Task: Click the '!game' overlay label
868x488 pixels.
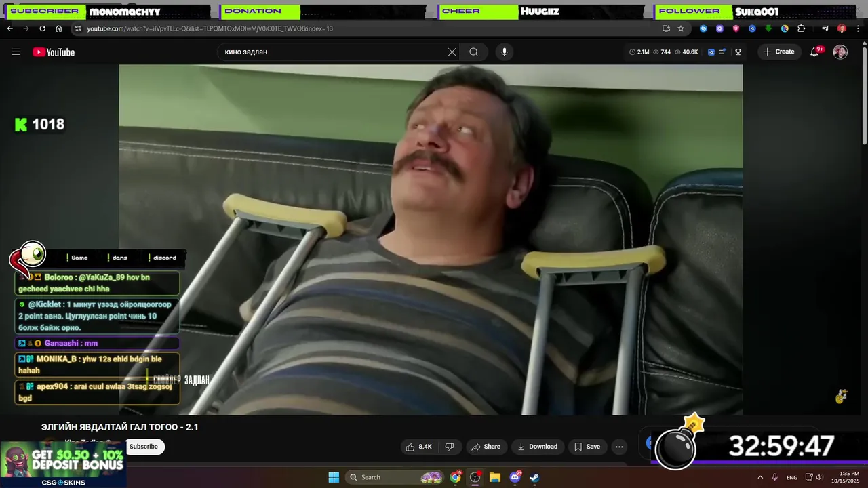Action: [77, 258]
